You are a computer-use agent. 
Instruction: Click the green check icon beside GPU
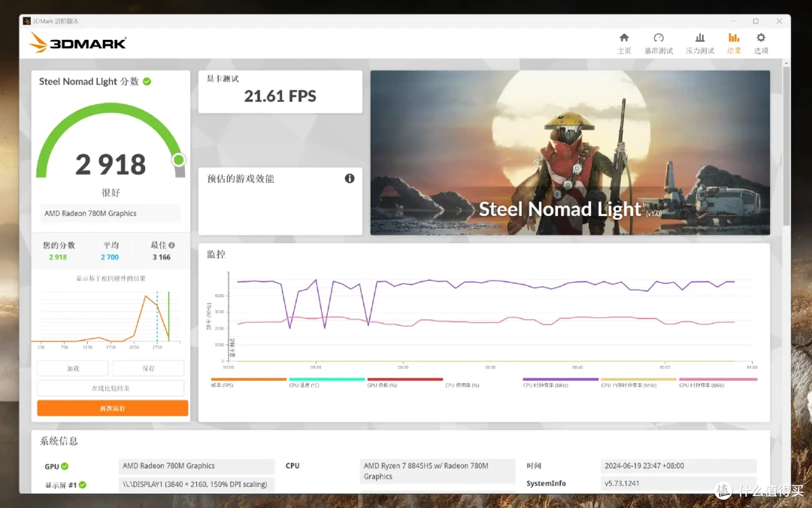tap(65, 466)
